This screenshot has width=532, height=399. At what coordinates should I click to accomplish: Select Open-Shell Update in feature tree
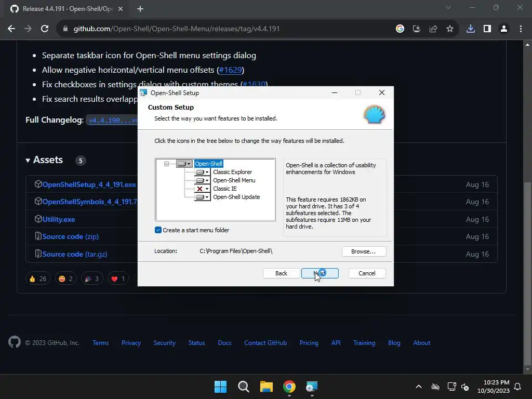[236, 197]
